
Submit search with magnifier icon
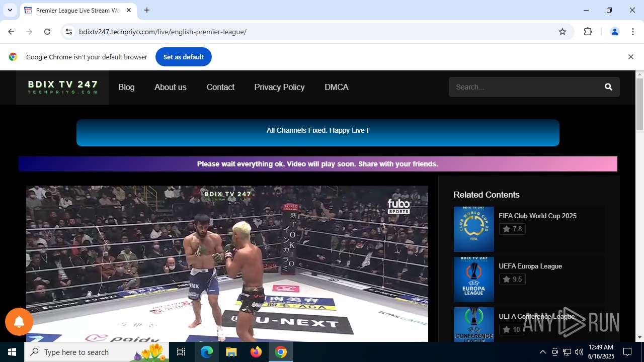tap(608, 87)
